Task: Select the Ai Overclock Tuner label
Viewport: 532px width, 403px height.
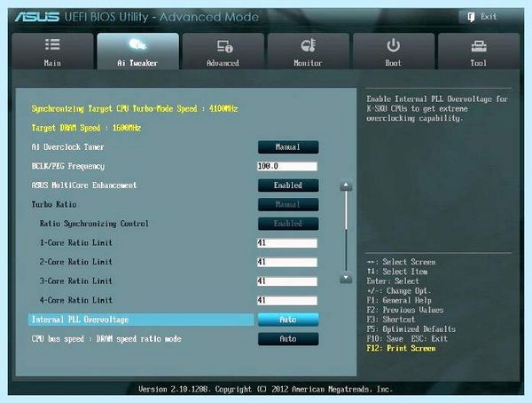Action: (x=68, y=147)
